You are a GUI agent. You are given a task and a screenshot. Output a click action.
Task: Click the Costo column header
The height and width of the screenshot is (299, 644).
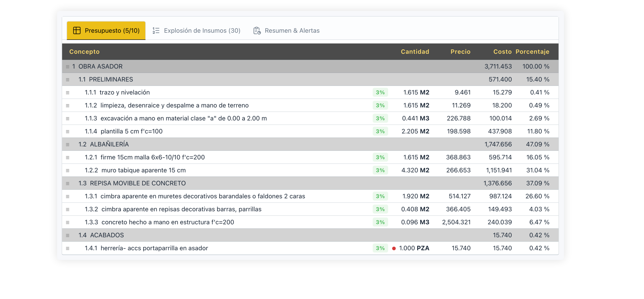[502, 51]
